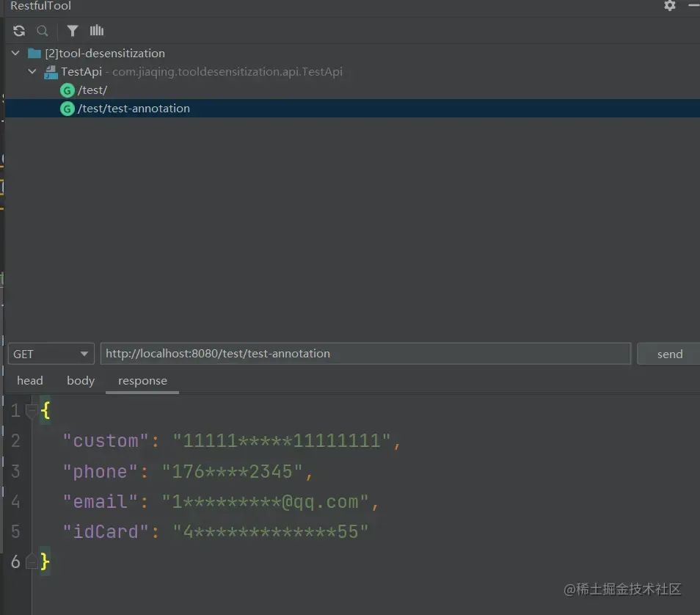Select the response tab
The width and height of the screenshot is (700, 615).
tap(142, 381)
